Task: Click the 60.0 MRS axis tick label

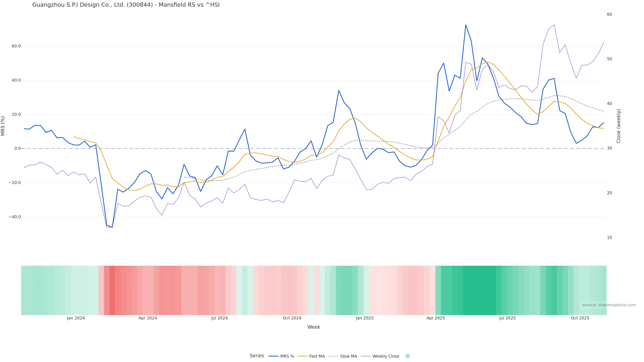Action: pos(16,46)
